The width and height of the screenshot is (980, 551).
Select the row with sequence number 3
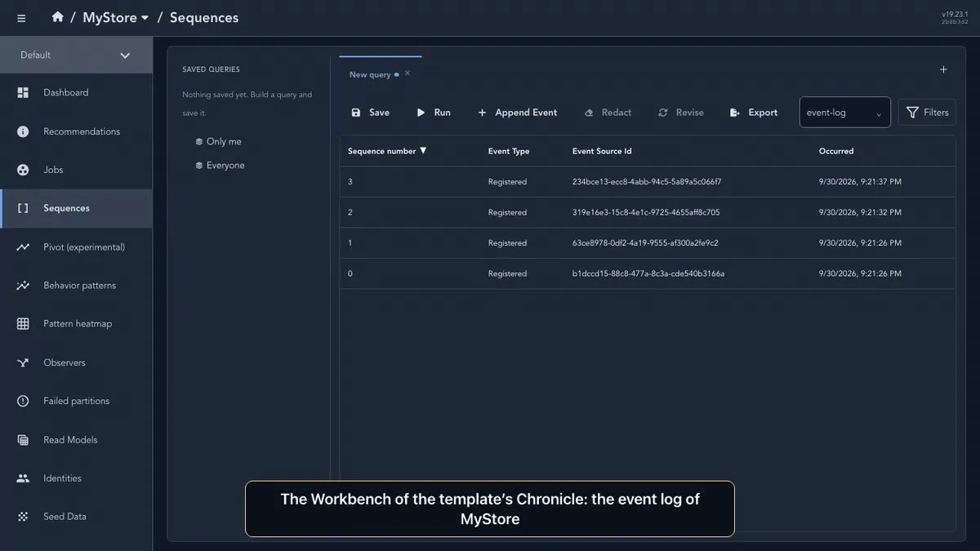click(648, 182)
